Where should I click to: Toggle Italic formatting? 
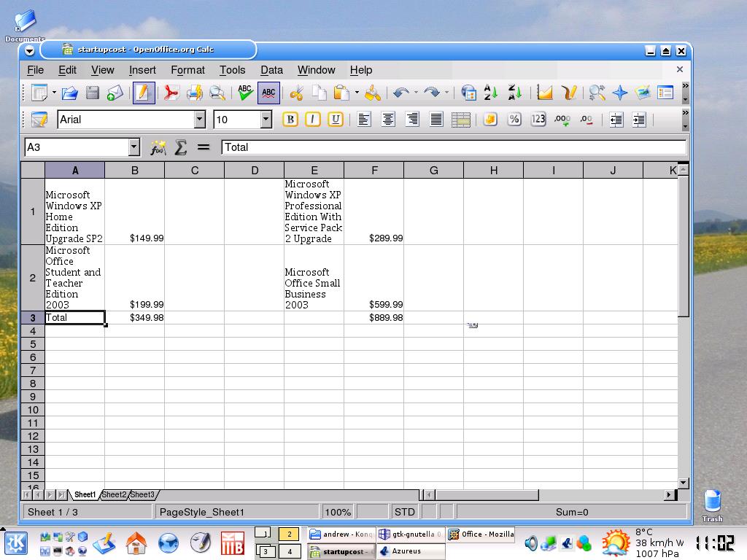coord(313,120)
